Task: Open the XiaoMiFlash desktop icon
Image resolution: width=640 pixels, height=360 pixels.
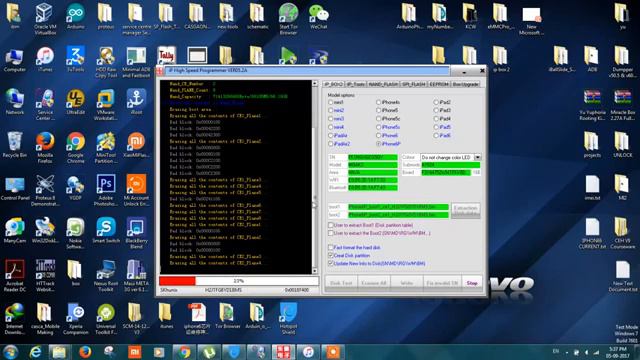Action: tap(136, 144)
